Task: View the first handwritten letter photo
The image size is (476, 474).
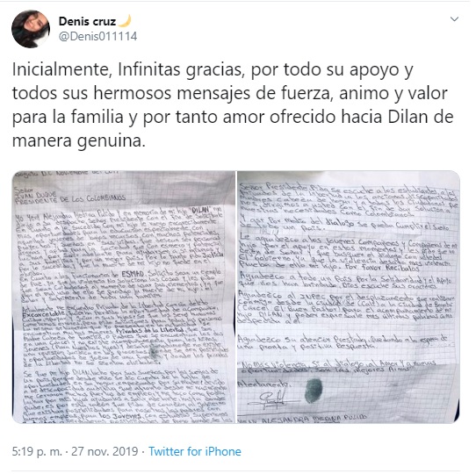Action: 124,297
